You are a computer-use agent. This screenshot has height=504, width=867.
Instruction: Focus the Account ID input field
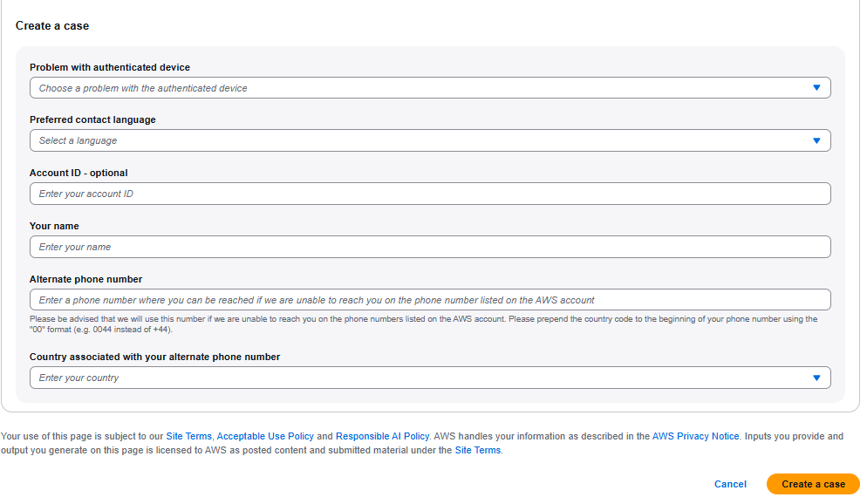pos(430,194)
